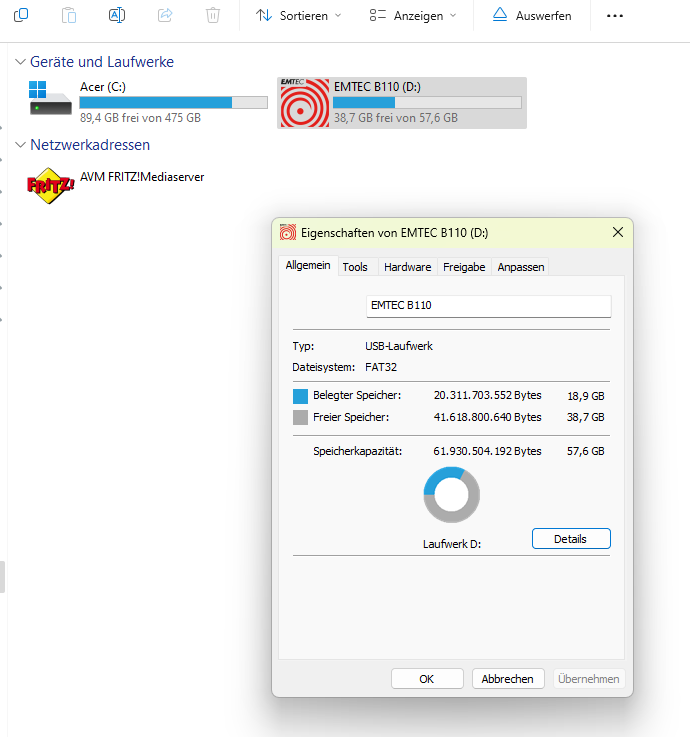Click the text 38,7 GB frei von 57,6 GB
Image resolution: width=690 pixels, height=737 pixels.
tap(396, 118)
